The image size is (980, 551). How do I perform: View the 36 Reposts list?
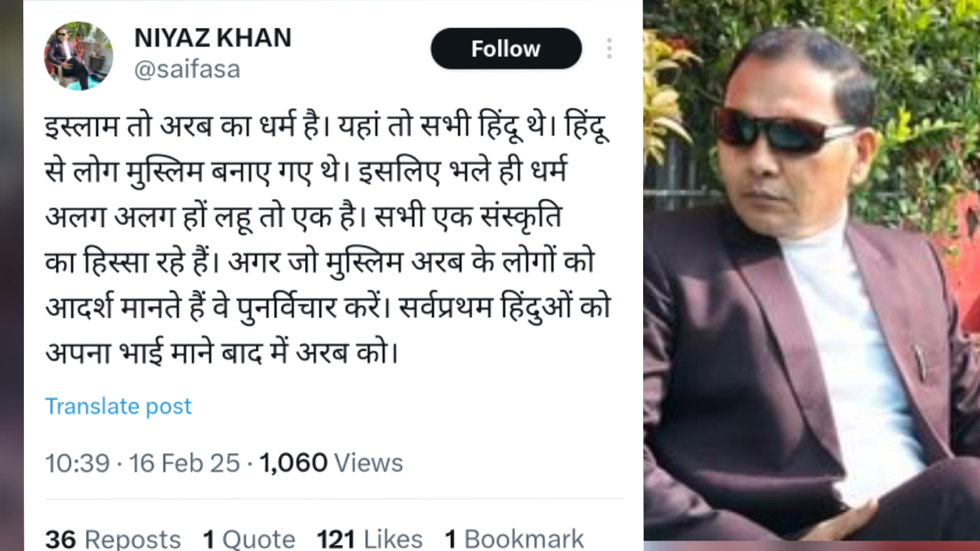tap(113, 539)
